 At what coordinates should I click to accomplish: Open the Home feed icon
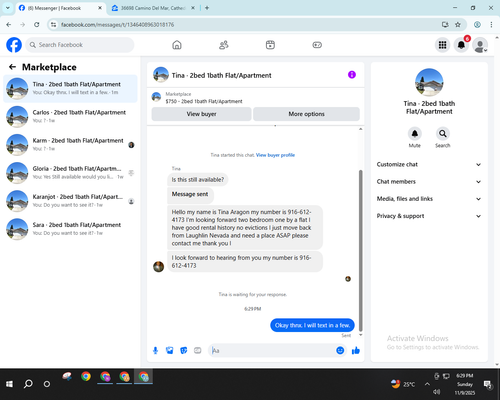(x=177, y=45)
